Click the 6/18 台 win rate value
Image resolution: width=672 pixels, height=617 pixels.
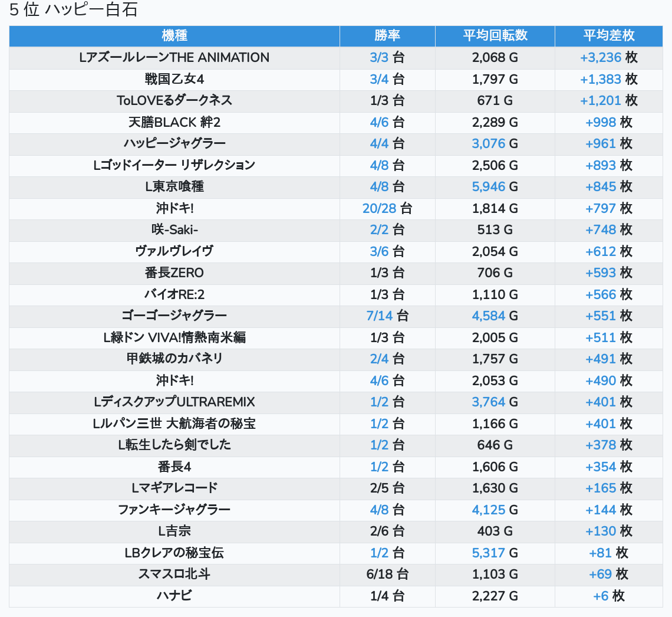point(387,575)
